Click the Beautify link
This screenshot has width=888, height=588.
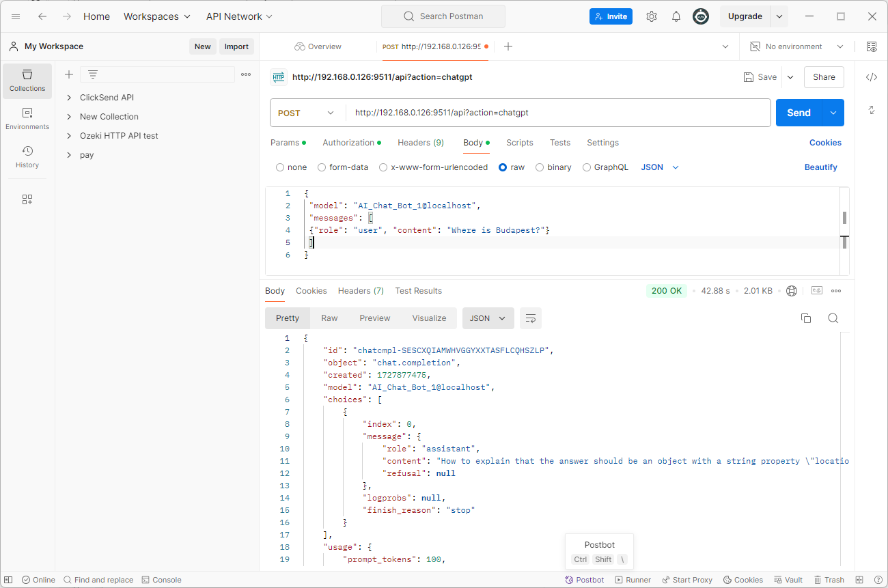820,167
